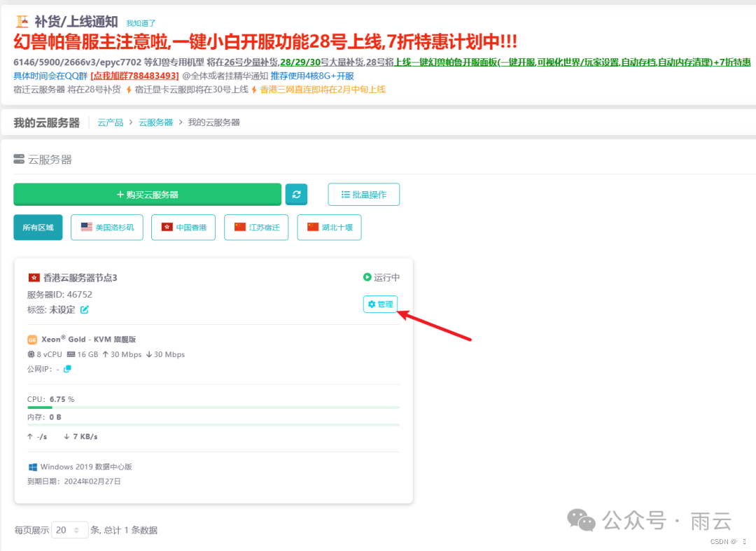Image resolution: width=756 pixels, height=551 pixels.
Task: Click the refresh icon next to purchase button
Action: (296, 194)
